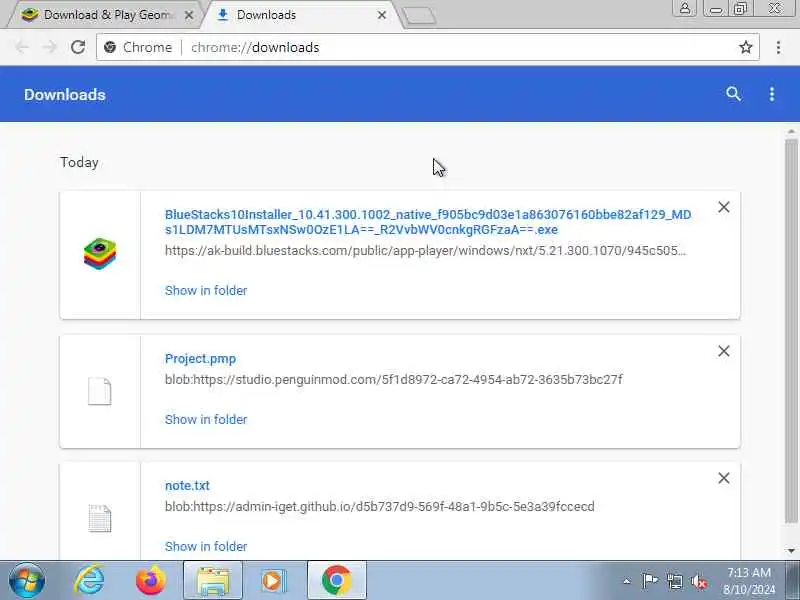Search downloads with the magnifier icon

733,94
